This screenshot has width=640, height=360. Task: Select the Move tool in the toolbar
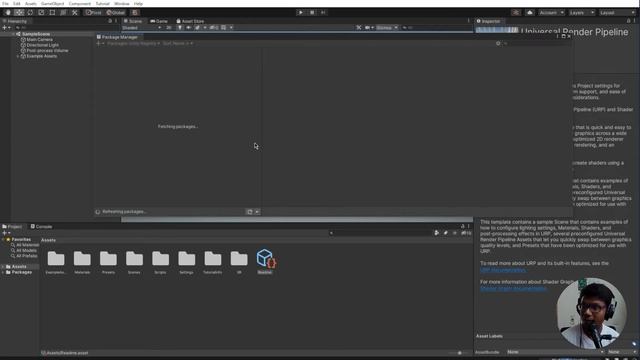(x=19, y=13)
